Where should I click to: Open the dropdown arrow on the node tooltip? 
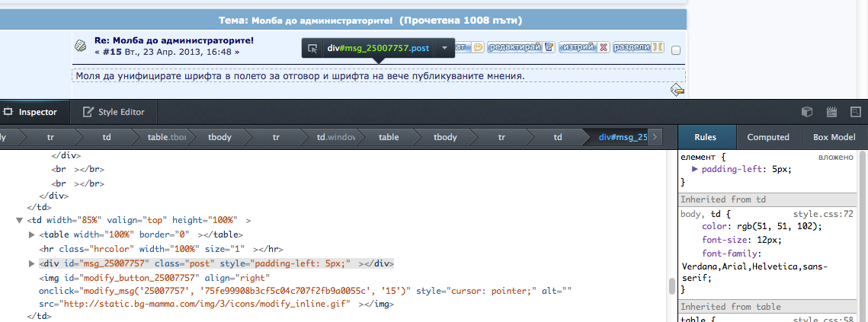(444, 48)
